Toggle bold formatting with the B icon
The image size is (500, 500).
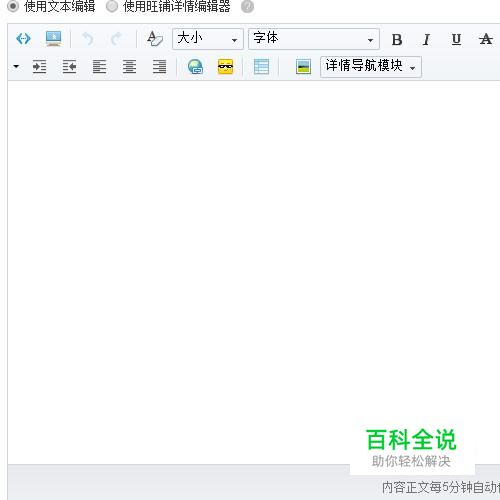397,40
